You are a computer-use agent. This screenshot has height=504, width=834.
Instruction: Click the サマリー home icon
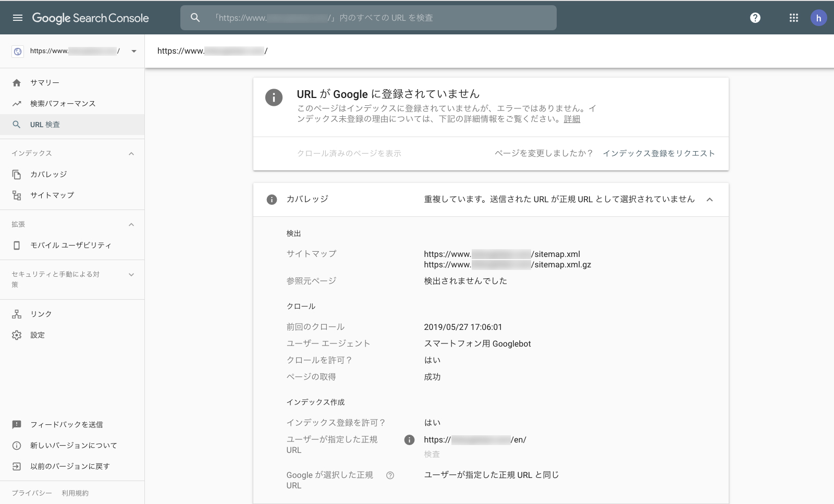pyautogui.click(x=17, y=83)
